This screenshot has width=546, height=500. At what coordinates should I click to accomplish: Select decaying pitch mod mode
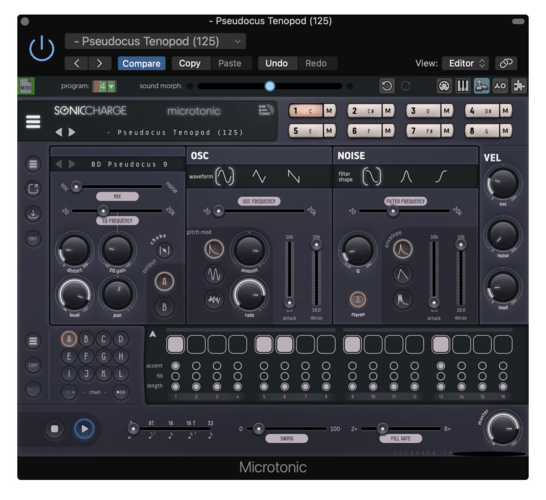pyautogui.click(x=214, y=249)
